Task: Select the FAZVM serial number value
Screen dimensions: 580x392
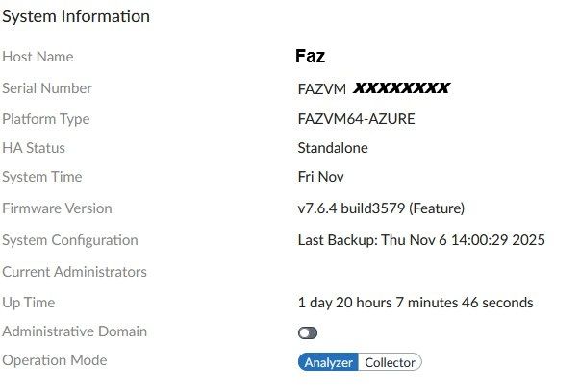Action: (x=373, y=88)
